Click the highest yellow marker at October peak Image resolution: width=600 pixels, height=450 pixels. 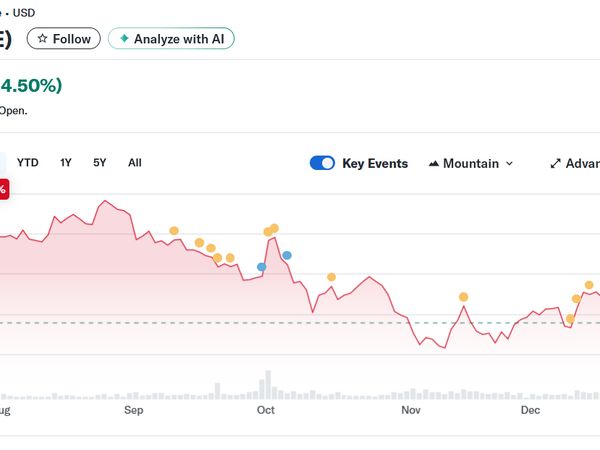point(274,228)
